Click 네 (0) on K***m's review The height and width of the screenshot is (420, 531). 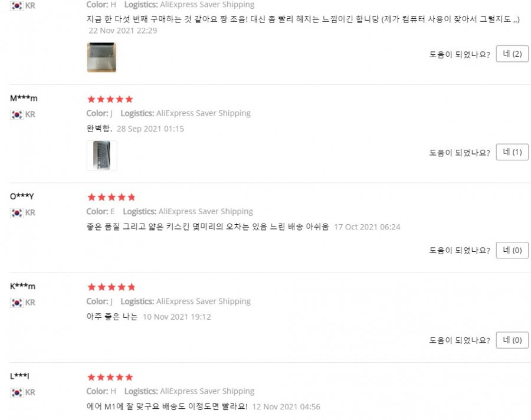tap(512, 340)
